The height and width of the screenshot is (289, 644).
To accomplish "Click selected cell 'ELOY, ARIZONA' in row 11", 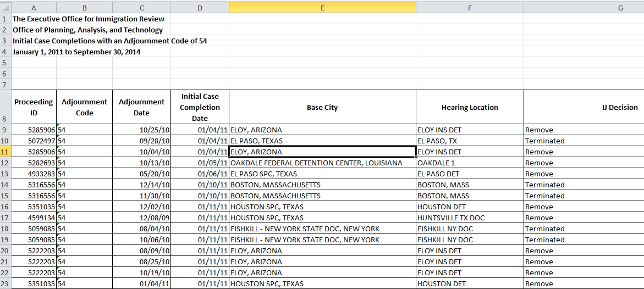I will (x=322, y=152).
